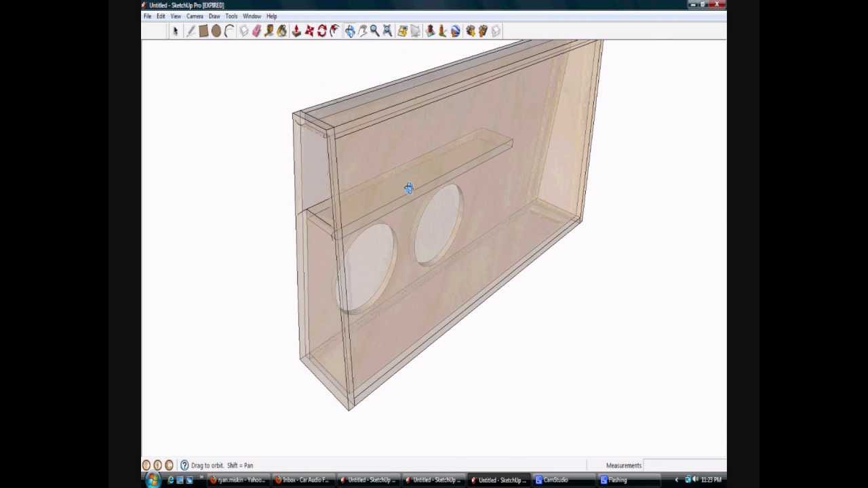The width and height of the screenshot is (868, 488).
Task: Click the Internet Explorer quick launch icon
Action: click(170, 480)
